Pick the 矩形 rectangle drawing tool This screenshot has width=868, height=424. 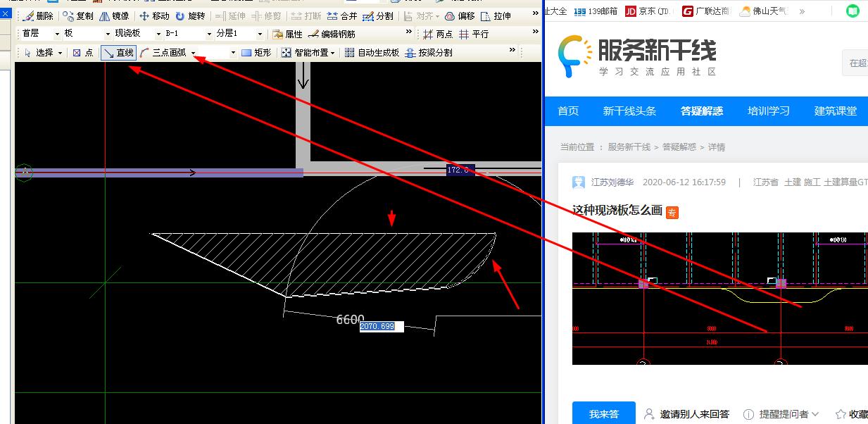[256, 52]
